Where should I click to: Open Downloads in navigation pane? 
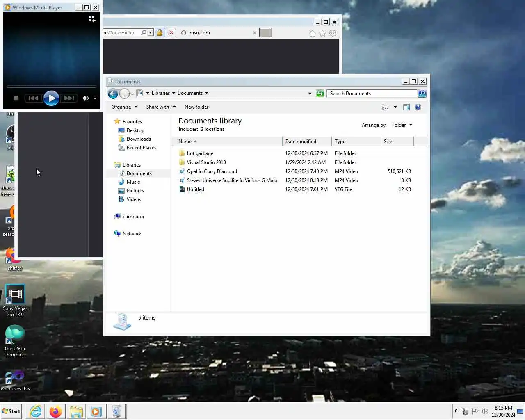[x=139, y=139]
